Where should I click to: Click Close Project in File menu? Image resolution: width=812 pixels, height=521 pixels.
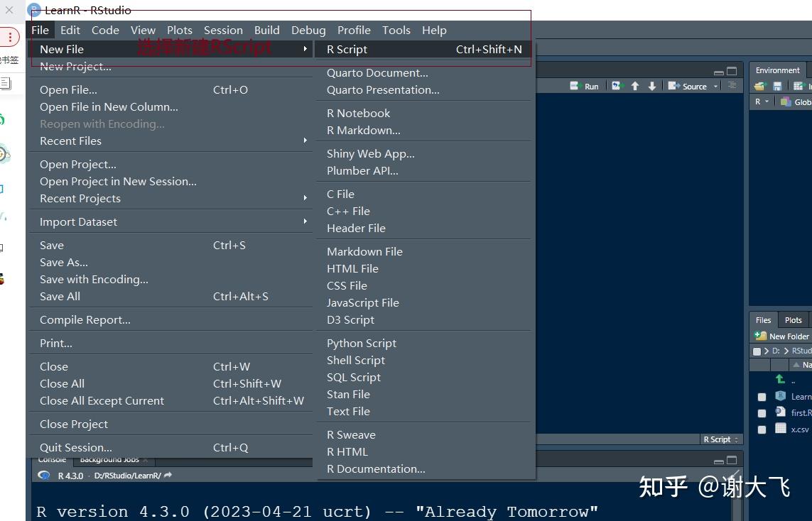(x=171, y=424)
